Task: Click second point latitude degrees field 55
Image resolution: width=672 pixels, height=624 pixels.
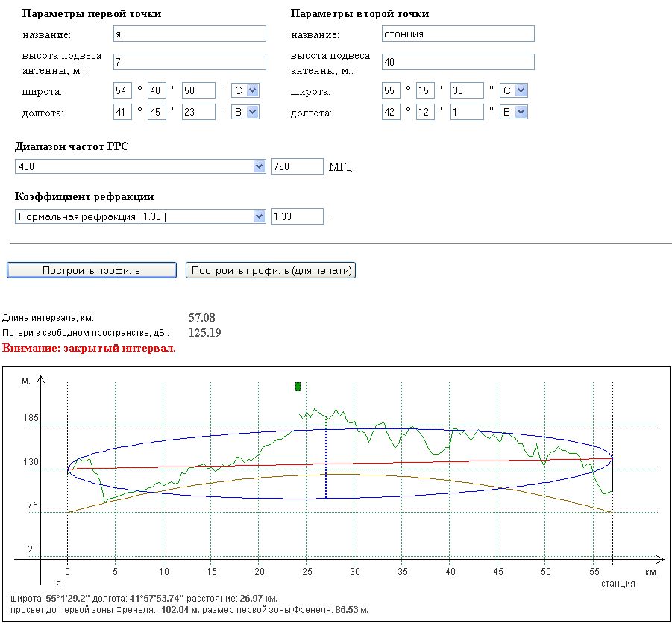Action: point(391,90)
